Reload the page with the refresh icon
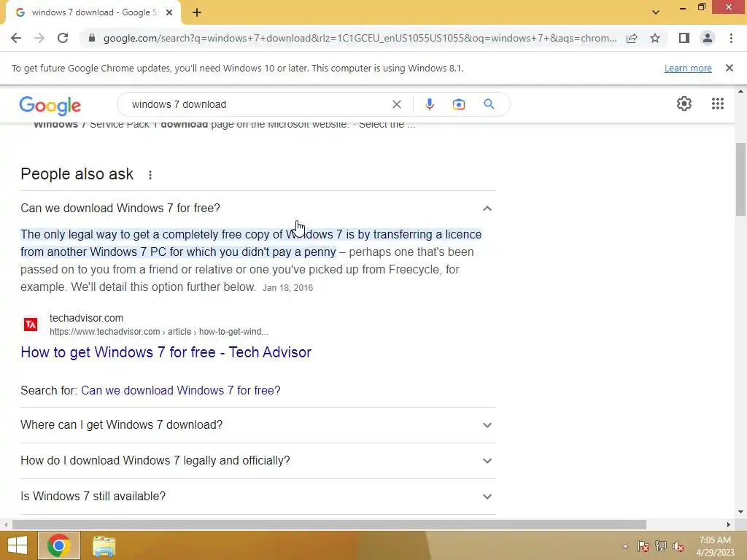747x560 pixels. coord(63,38)
